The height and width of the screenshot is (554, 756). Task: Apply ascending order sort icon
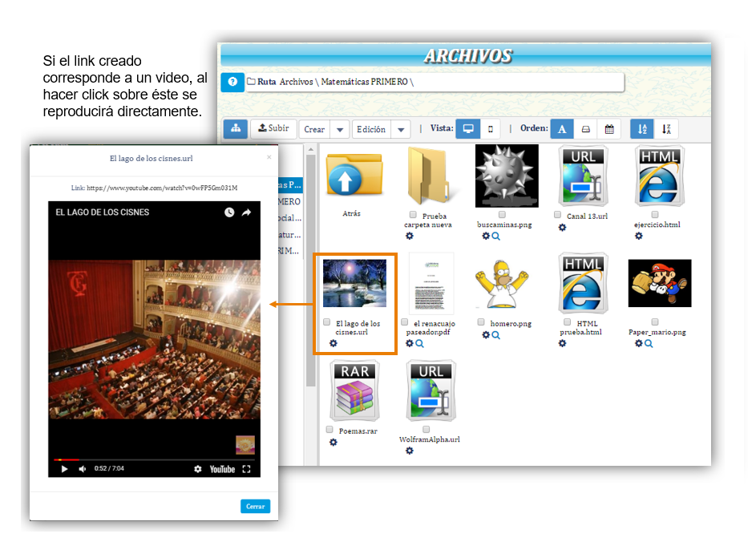tap(642, 129)
